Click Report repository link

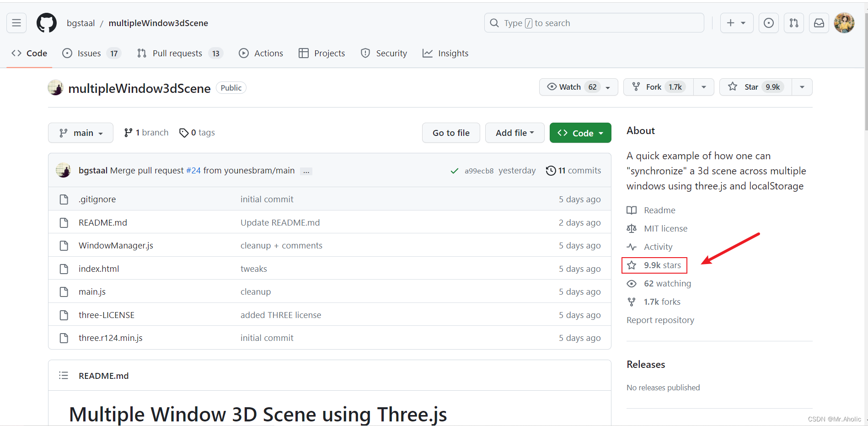tap(660, 320)
